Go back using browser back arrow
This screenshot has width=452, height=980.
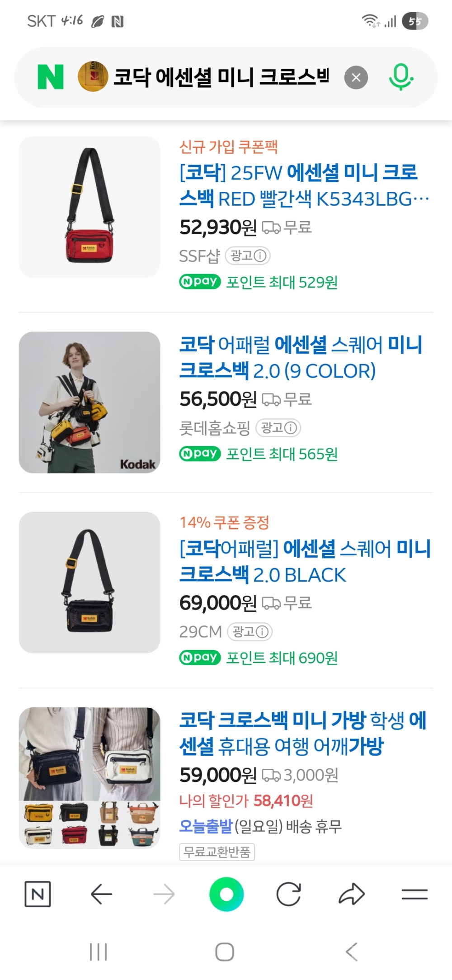pyautogui.click(x=101, y=894)
